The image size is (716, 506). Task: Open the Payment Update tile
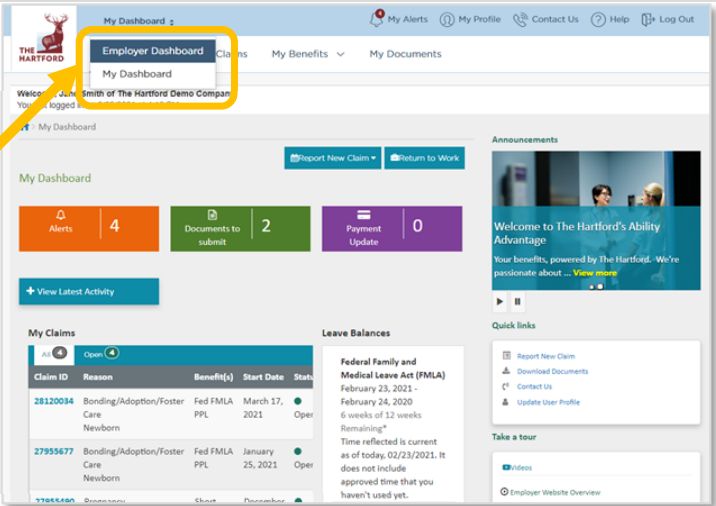coord(392,228)
